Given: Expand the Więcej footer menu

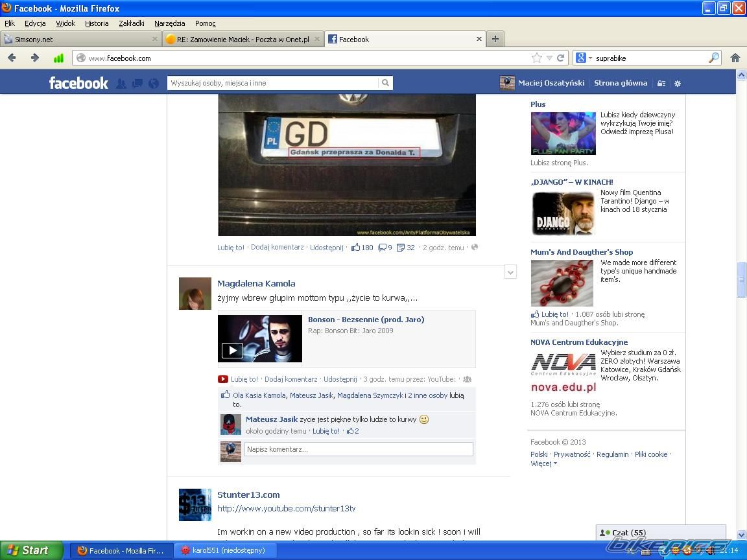Looking at the screenshot, I should pos(543,463).
